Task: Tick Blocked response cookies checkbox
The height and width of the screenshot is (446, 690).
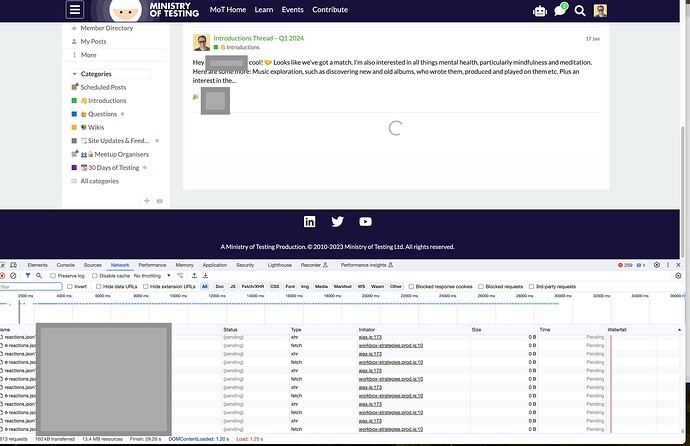Action: [411, 286]
